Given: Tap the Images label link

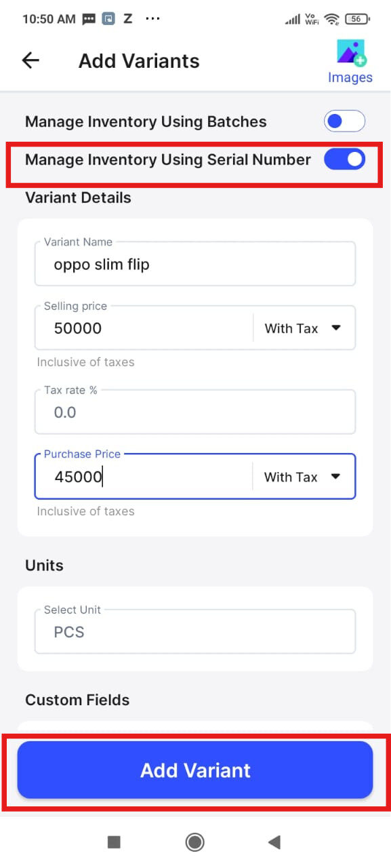Looking at the screenshot, I should (350, 77).
